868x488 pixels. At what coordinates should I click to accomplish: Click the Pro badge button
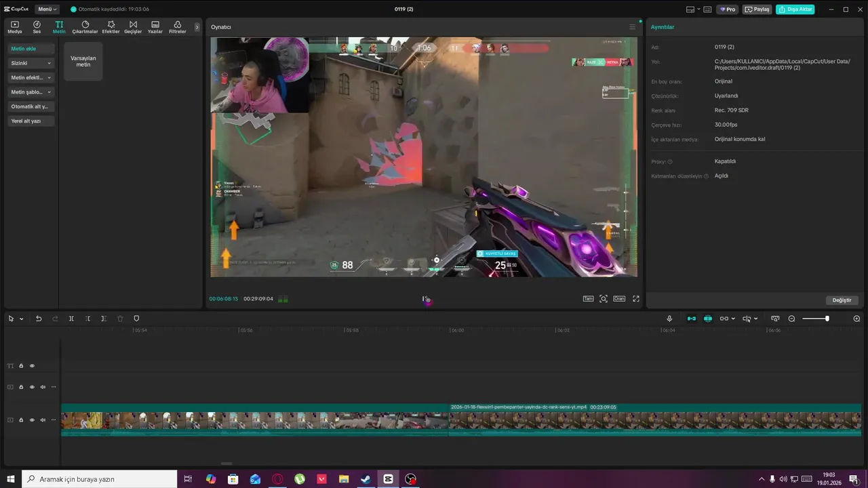[728, 9]
